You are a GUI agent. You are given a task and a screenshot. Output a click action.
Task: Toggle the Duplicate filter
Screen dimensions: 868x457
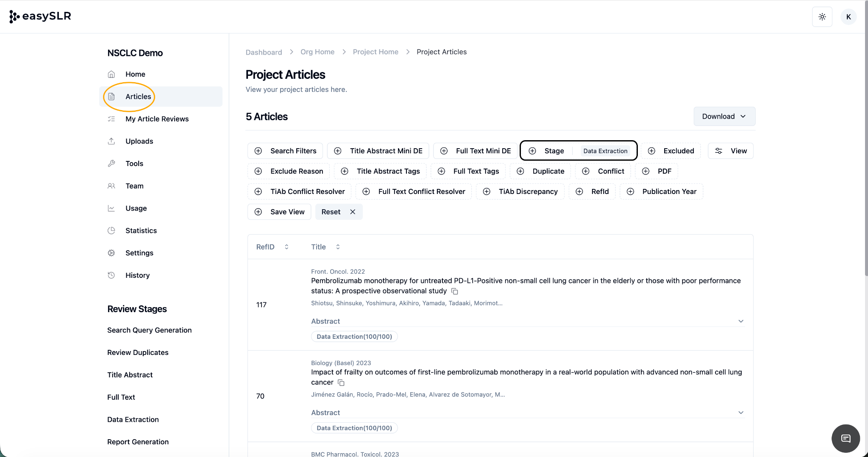click(x=540, y=171)
